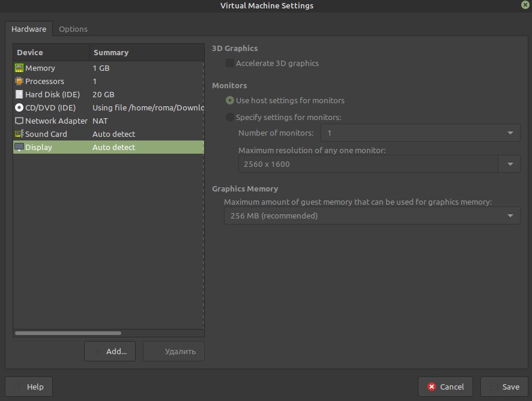The image size is (532, 401).
Task: Click the Using file /home/roma summary
Action: click(148, 107)
